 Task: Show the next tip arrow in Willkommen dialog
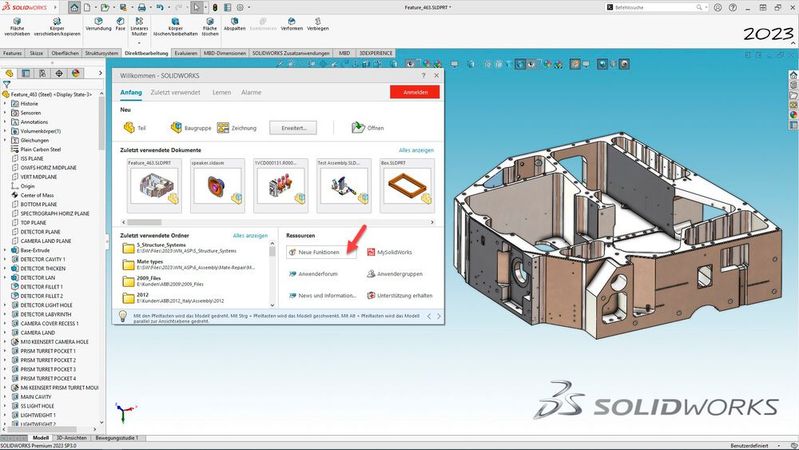pos(439,316)
